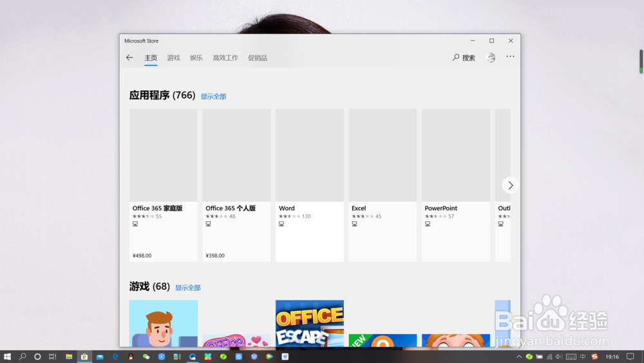Open Mail app from taskbar

(x=100, y=357)
